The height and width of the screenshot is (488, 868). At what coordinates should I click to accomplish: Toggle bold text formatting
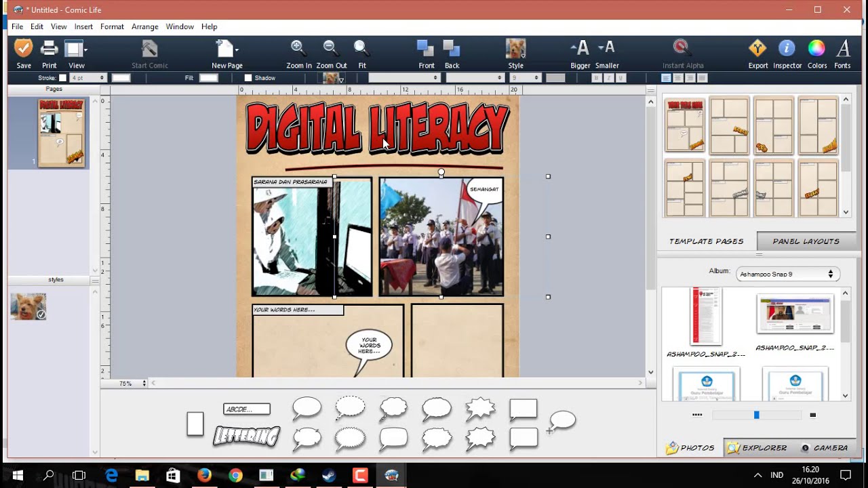[596, 78]
